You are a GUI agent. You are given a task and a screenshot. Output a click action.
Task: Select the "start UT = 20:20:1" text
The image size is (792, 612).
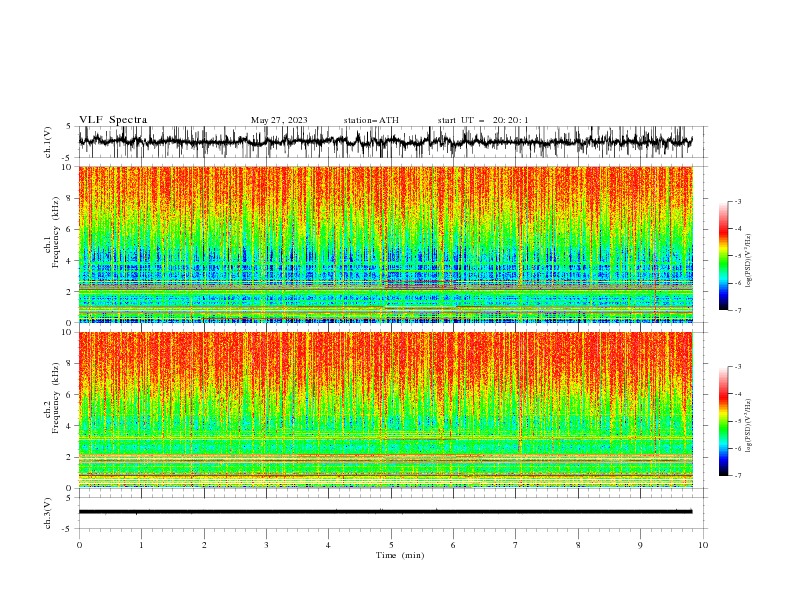pos(483,120)
